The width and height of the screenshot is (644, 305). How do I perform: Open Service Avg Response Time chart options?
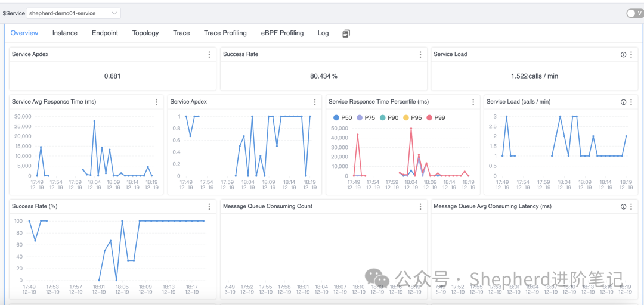click(156, 102)
